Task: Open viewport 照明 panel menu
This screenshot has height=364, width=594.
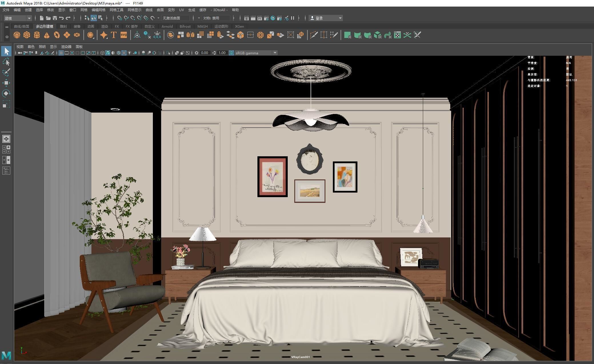Action: coord(42,47)
